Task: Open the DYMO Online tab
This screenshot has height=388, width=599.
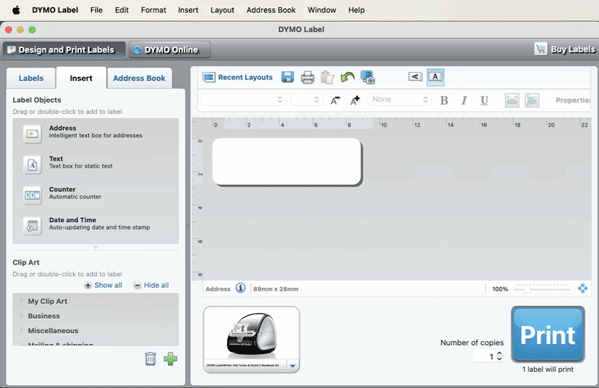Action: pyautogui.click(x=170, y=50)
